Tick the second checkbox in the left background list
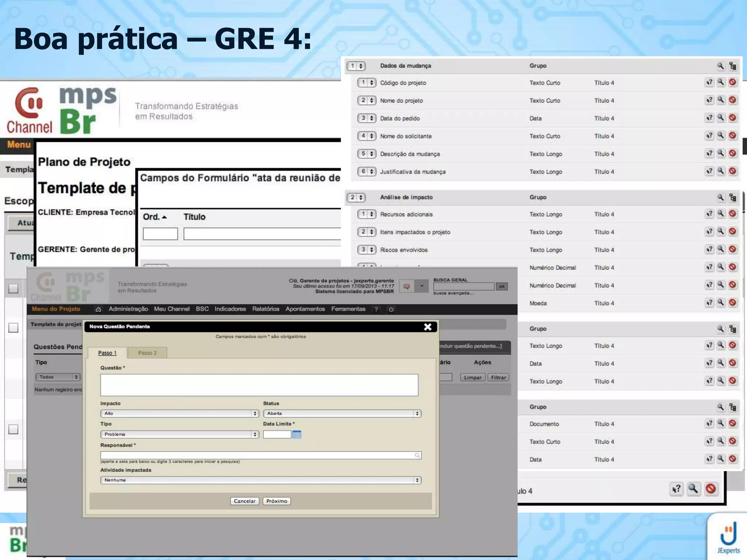Viewport: 747px width, 560px height. click(13, 328)
